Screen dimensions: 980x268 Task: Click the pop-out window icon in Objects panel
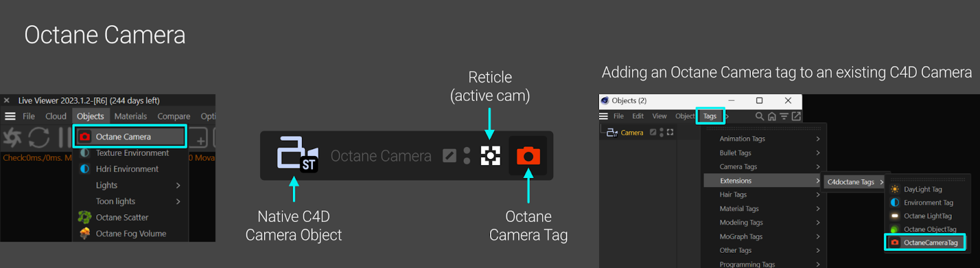[796, 116]
